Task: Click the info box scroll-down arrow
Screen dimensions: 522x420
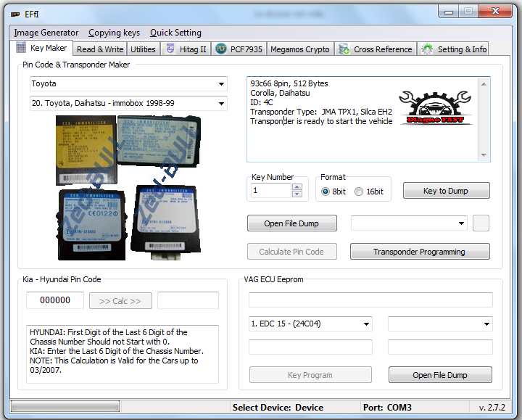Action: (484, 155)
